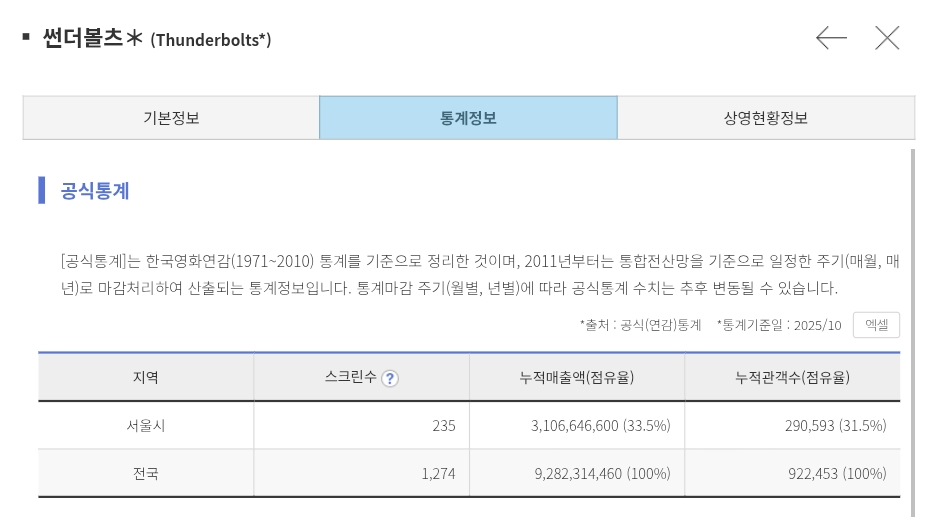Image resolution: width=930 pixels, height=517 pixels.
Task: Close the Thunderbolts* detail popup
Action: click(887, 39)
